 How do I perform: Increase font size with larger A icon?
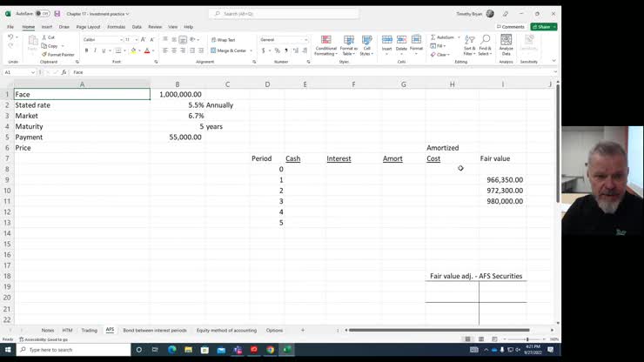pos(143,39)
